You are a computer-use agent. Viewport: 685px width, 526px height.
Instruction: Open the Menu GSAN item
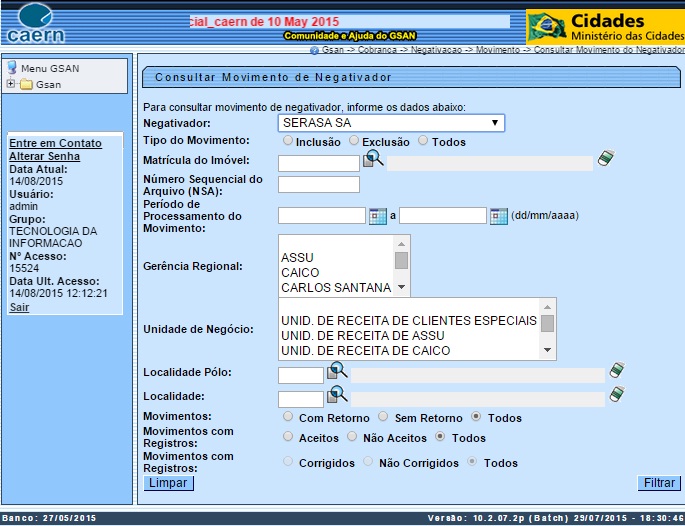(x=49, y=68)
